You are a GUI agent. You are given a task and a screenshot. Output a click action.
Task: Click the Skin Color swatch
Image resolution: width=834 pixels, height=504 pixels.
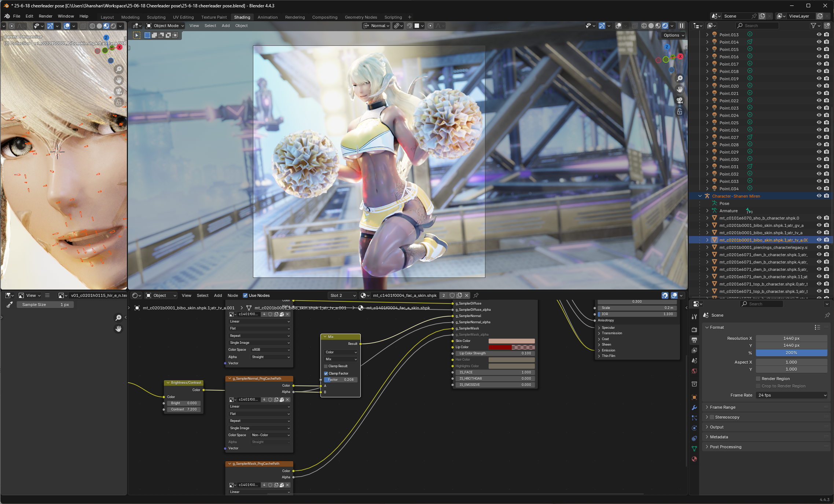511,341
